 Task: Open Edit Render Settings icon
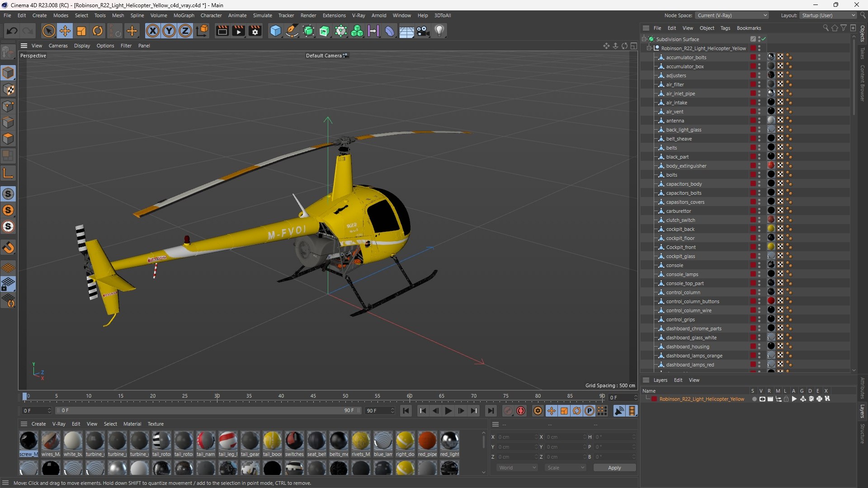pyautogui.click(x=255, y=31)
